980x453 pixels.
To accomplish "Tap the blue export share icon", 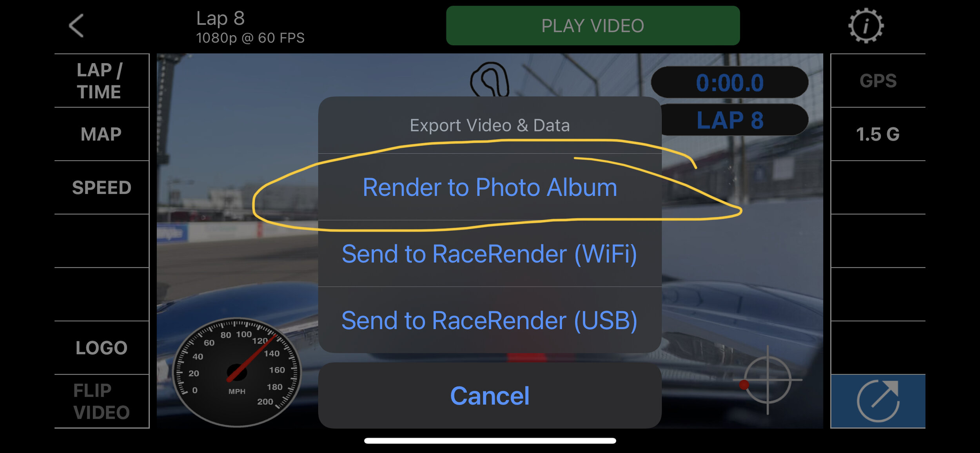I will click(878, 401).
